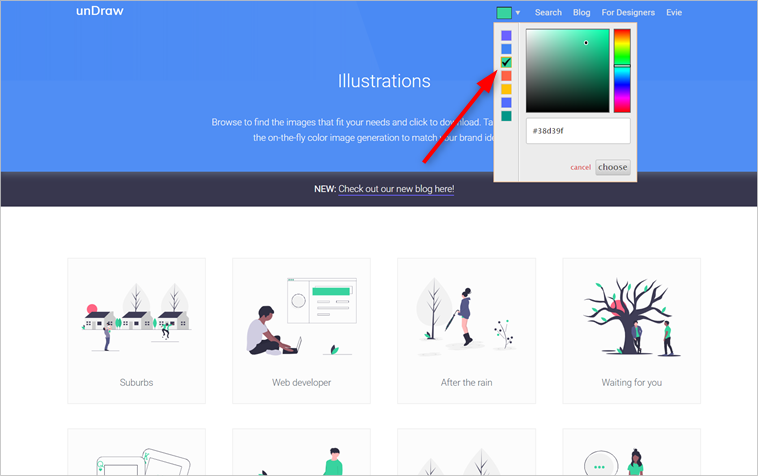Go to the Blog nav item

581,13
